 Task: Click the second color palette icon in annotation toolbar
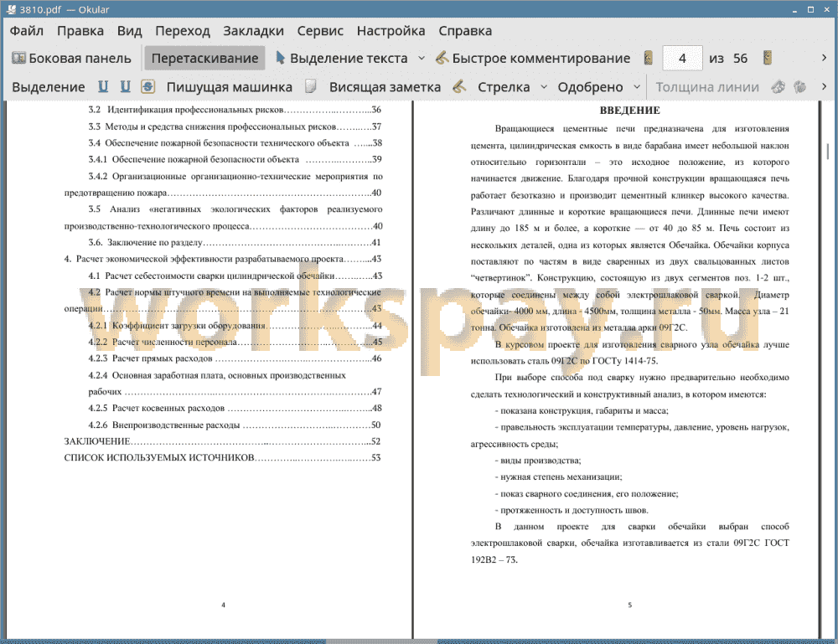[x=800, y=87]
